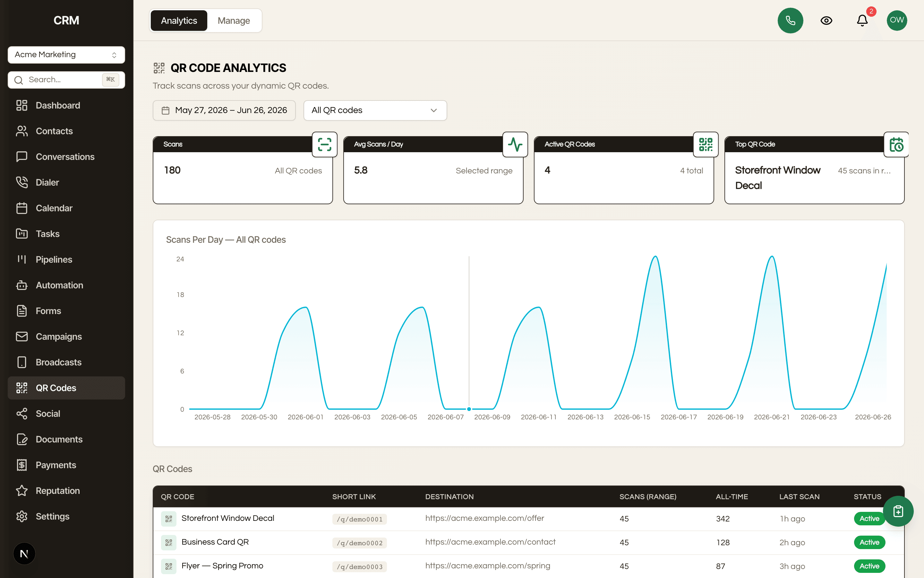Viewport: 924px width, 578px height.
Task: Open the date range picker
Action: coord(224,110)
